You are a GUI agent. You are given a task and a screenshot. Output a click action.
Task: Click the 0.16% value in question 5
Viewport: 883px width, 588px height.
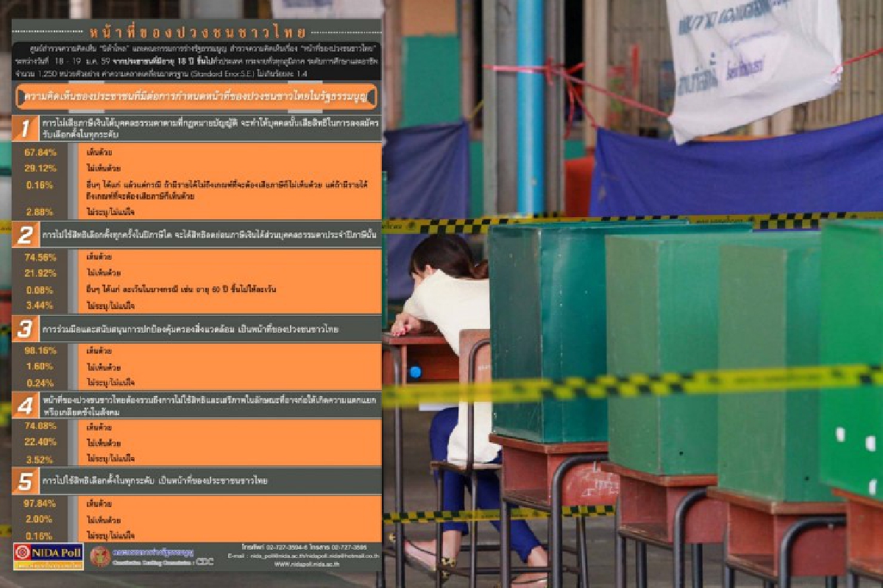[39, 535]
